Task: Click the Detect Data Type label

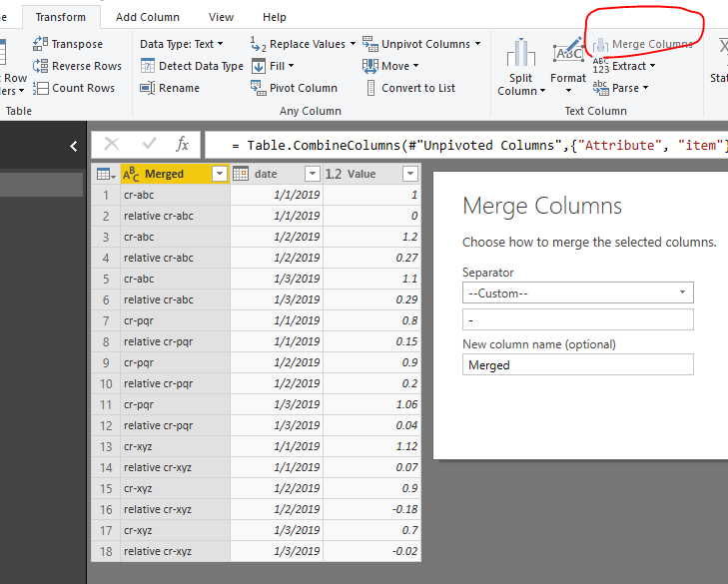Action: (x=201, y=66)
